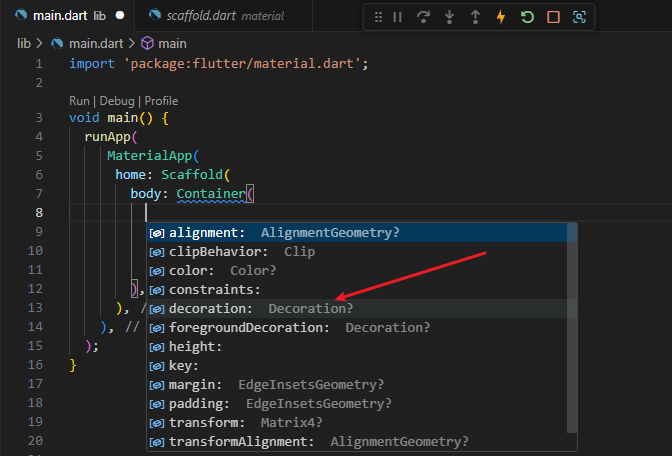672x456 pixels.
Task: Open the main.dart breadcrumb segment
Action: pos(96,43)
